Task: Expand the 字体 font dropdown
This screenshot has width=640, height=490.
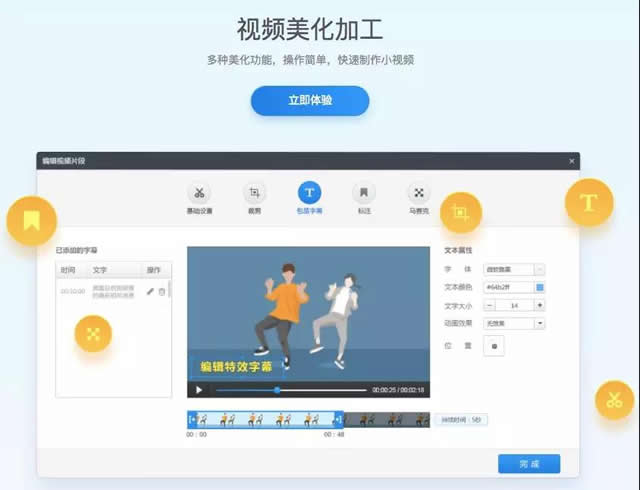Action: 540,269
